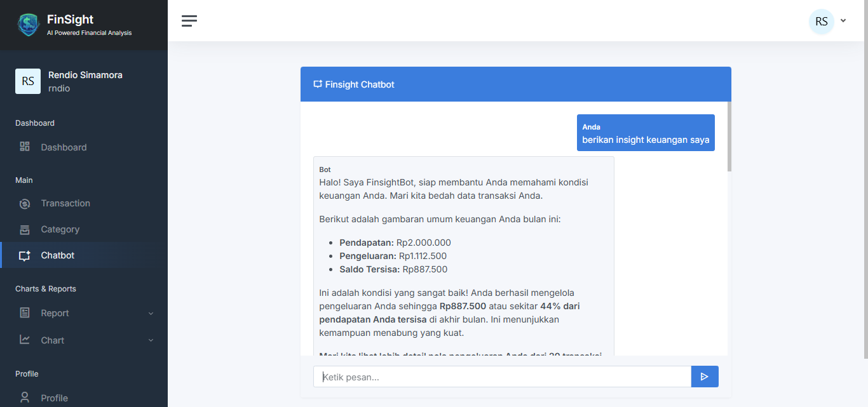
Task: Open the RS account avatar menu
Action: point(821,21)
